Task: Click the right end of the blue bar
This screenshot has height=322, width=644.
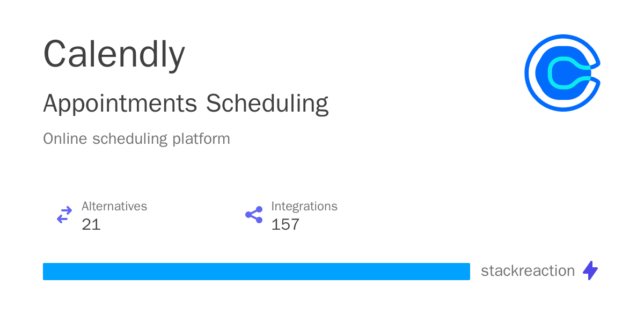Action: point(466,272)
